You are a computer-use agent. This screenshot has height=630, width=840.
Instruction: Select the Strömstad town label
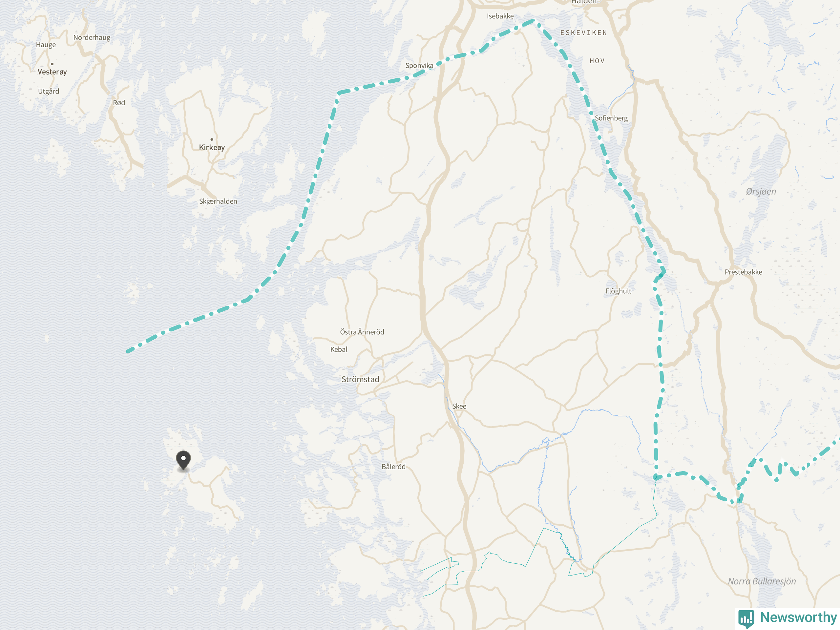click(x=360, y=379)
